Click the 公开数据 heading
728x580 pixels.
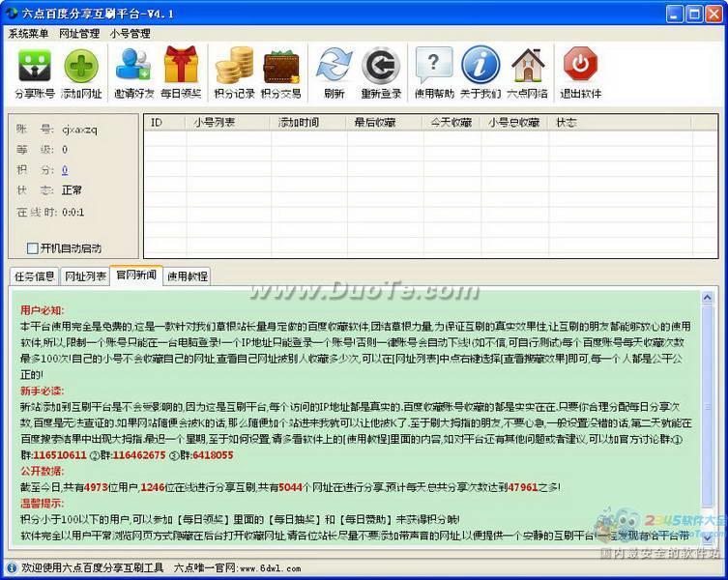point(43,471)
